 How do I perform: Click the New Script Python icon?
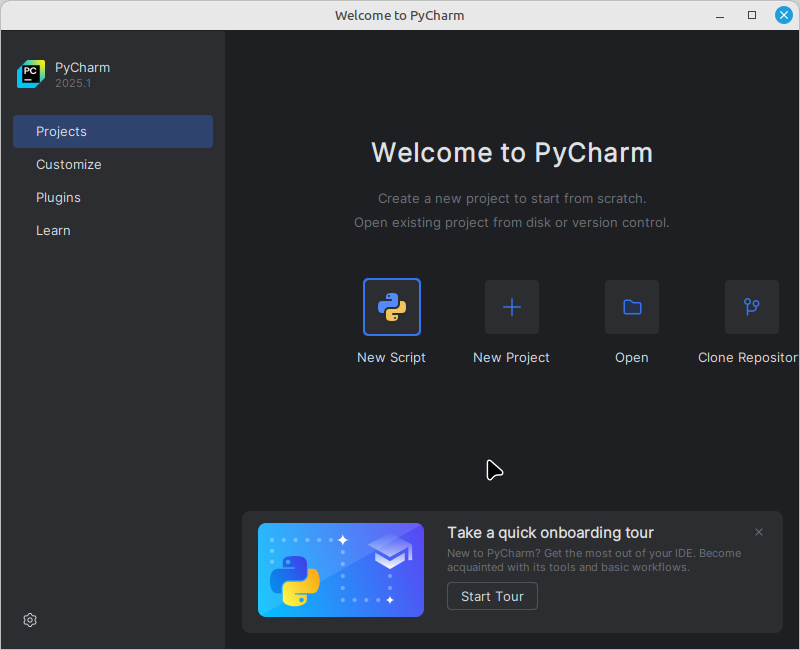pos(392,307)
